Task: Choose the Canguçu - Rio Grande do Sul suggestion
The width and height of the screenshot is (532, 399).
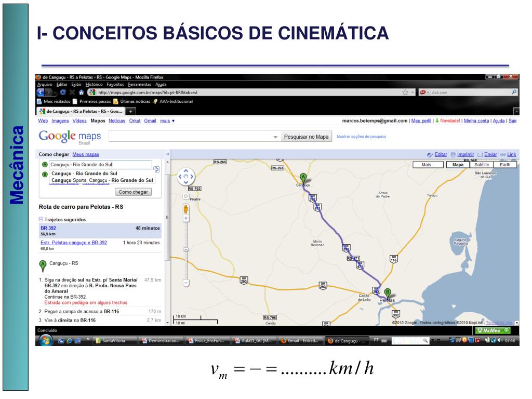Action: 85,174
